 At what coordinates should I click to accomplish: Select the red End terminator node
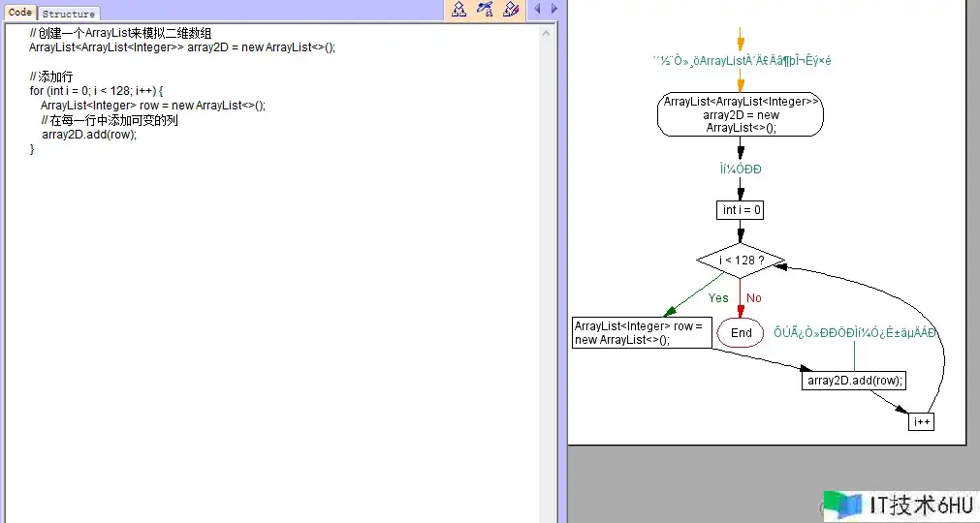pyautogui.click(x=742, y=332)
